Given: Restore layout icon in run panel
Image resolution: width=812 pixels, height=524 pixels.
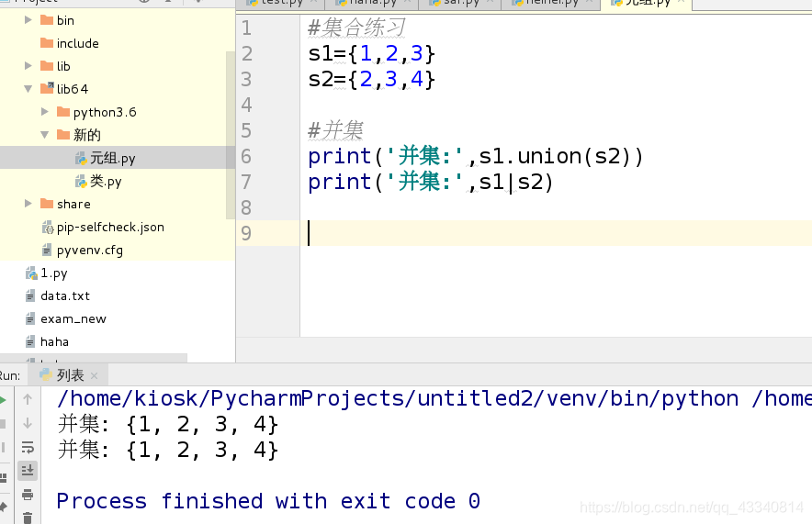Looking at the screenshot, I should [3, 478].
